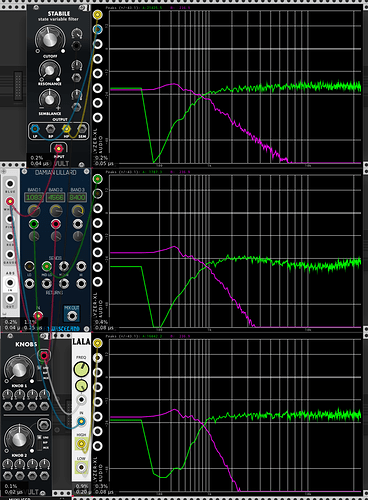Click Band 1 CV jack with green cable
The width and height of the screenshot is (368, 500).
(34, 224)
